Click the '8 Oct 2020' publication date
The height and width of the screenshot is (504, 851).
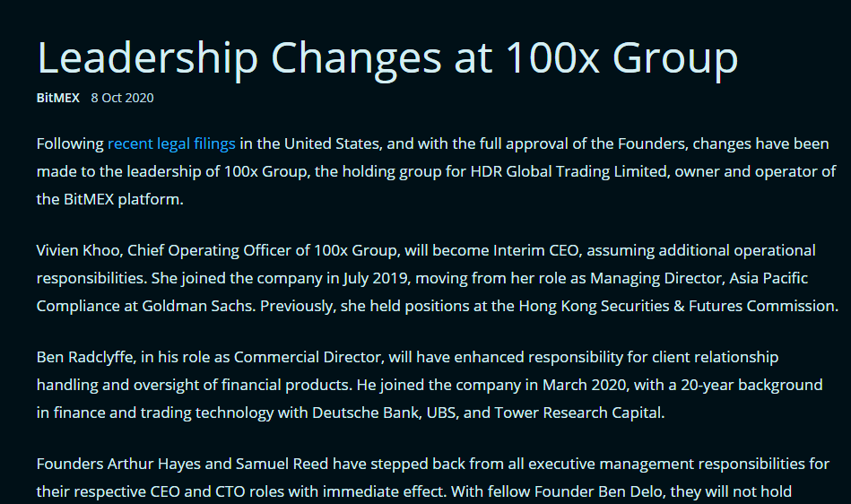click(x=122, y=98)
